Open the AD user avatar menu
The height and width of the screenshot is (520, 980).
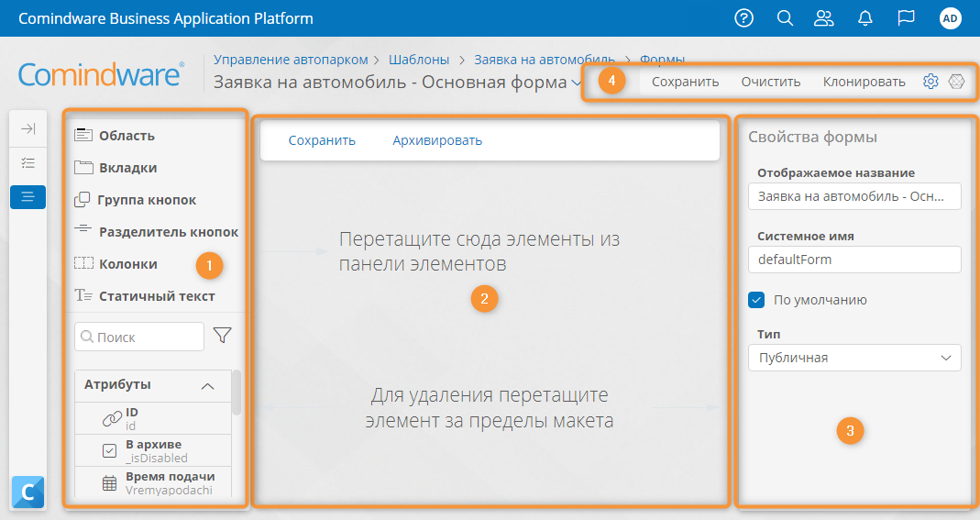tap(950, 18)
